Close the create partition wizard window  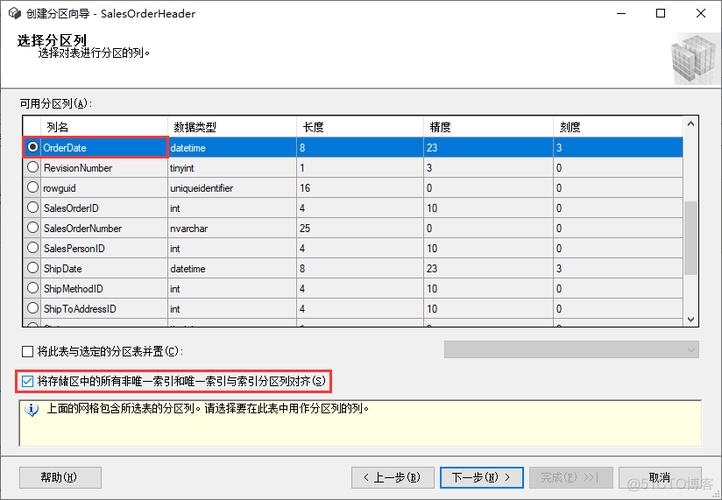[701, 13]
